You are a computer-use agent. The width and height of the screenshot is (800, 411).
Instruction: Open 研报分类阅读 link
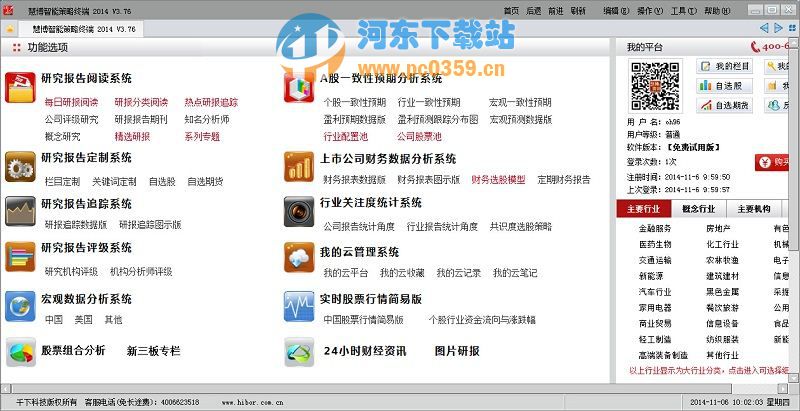point(141,102)
